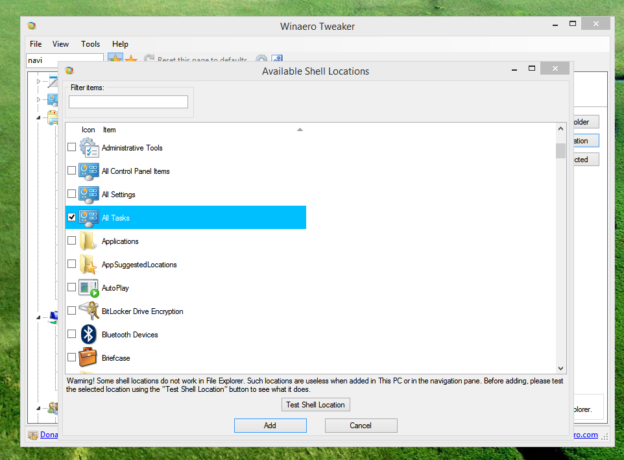This screenshot has height=460, width=624.
Task: Check the Administrative Tools checkbox
Action: 72,147
